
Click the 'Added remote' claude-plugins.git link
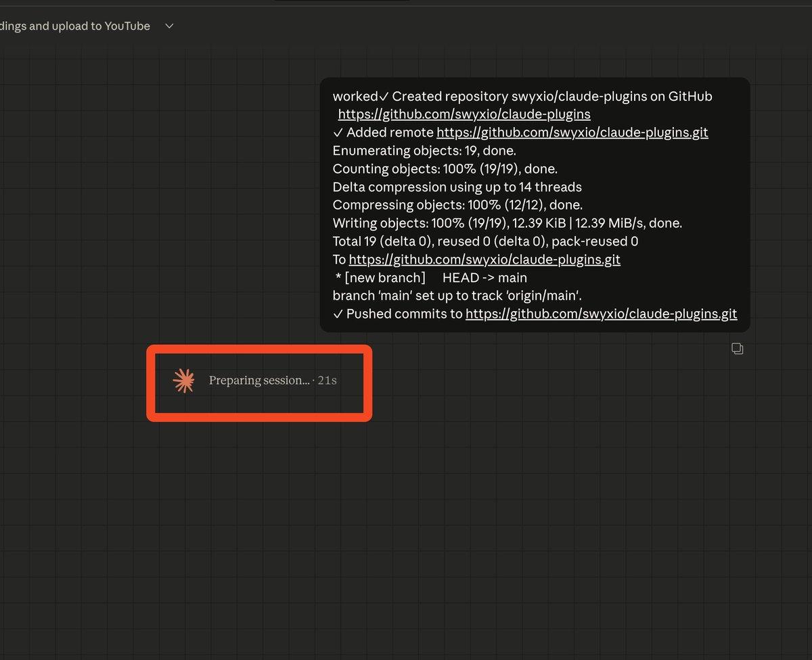[x=572, y=132]
